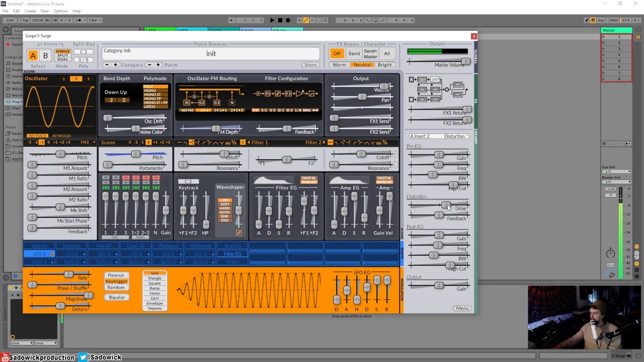Screen dimensions: 644x362
Task: Set the scene mode to DUAL
Action: [x=63, y=59]
